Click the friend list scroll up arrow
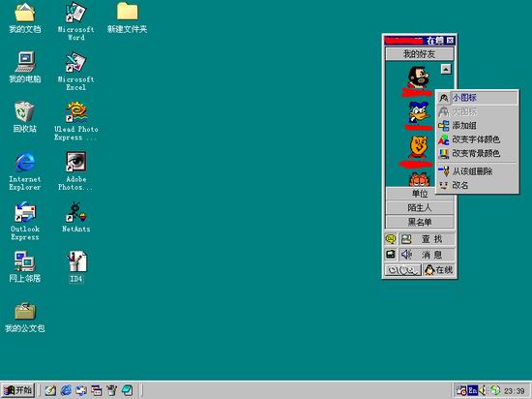 tap(446, 70)
